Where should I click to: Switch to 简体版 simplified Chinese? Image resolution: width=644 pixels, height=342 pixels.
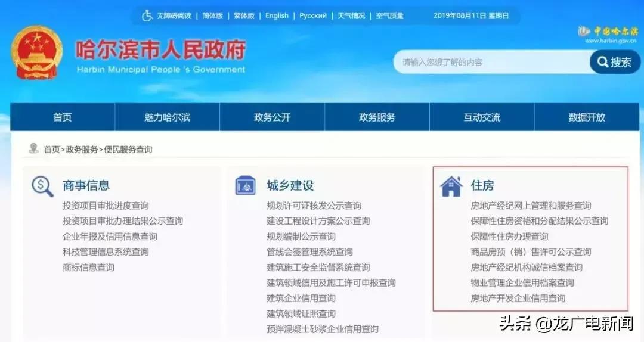coord(212,15)
